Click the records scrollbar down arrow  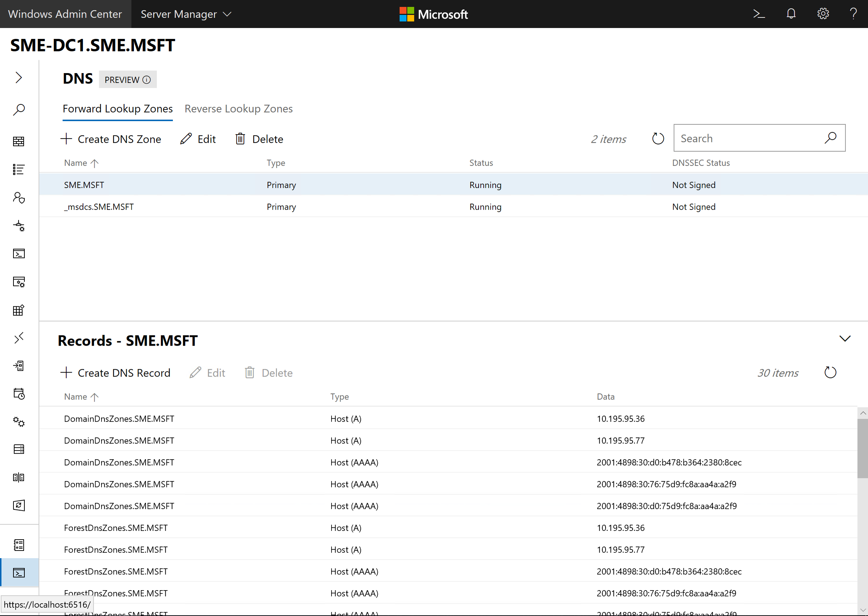point(863,610)
